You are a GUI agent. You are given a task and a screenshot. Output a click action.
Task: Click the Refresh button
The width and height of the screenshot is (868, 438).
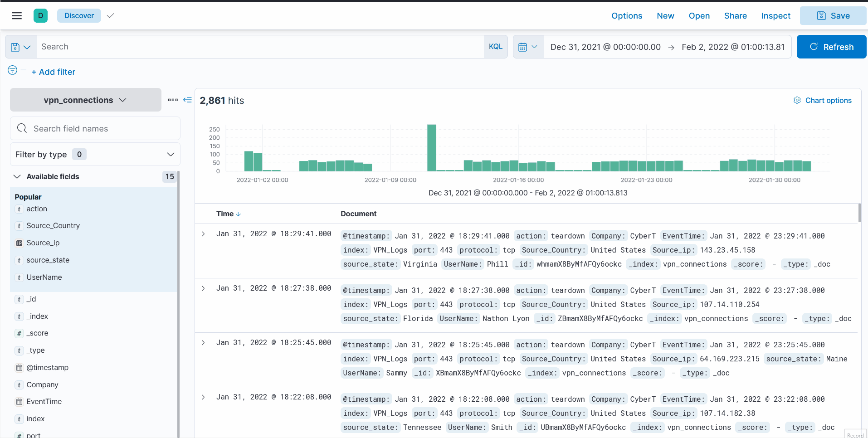click(x=831, y=47)
